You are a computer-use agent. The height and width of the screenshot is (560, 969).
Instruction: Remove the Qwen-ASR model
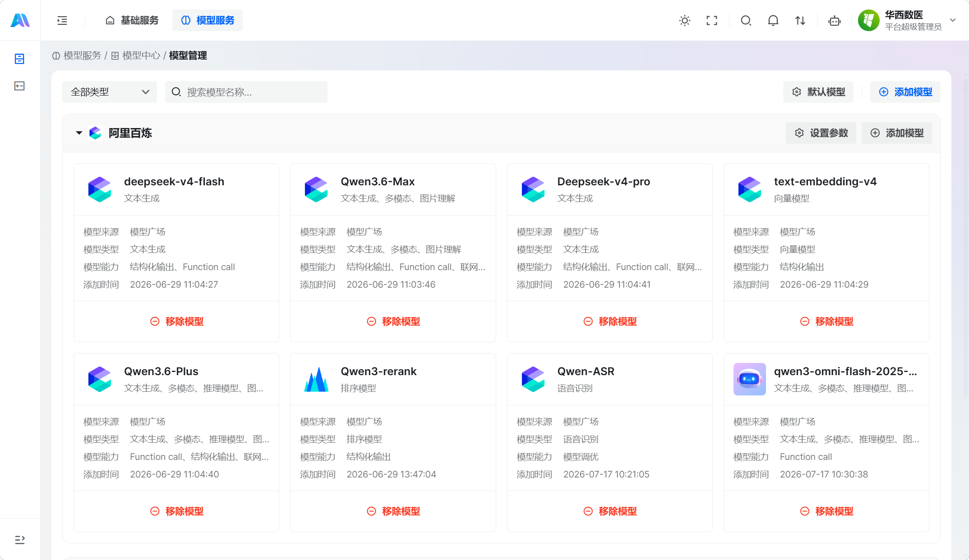click(610, 511)
